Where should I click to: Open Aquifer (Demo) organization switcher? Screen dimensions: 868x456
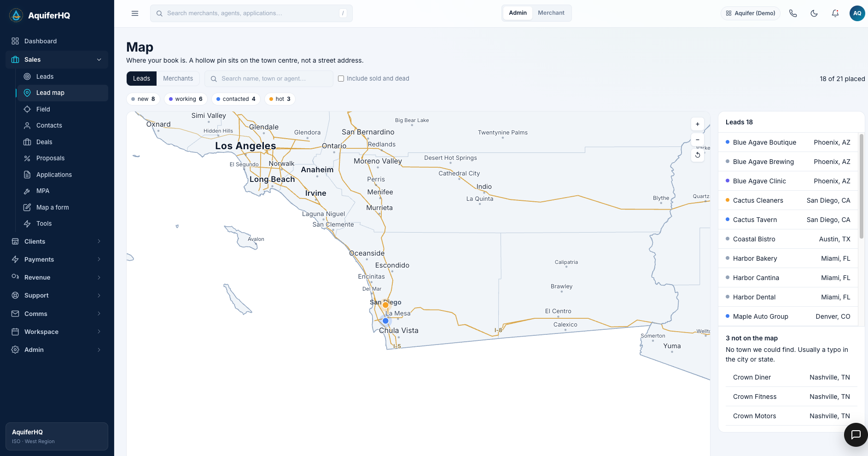[x=751, y=13]
